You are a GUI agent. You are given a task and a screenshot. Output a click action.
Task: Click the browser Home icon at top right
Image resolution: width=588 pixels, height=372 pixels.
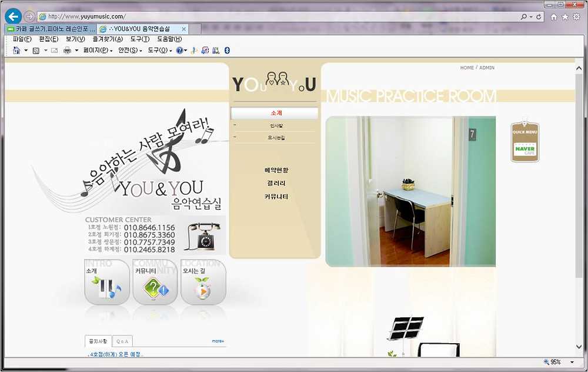click(554, 17)
